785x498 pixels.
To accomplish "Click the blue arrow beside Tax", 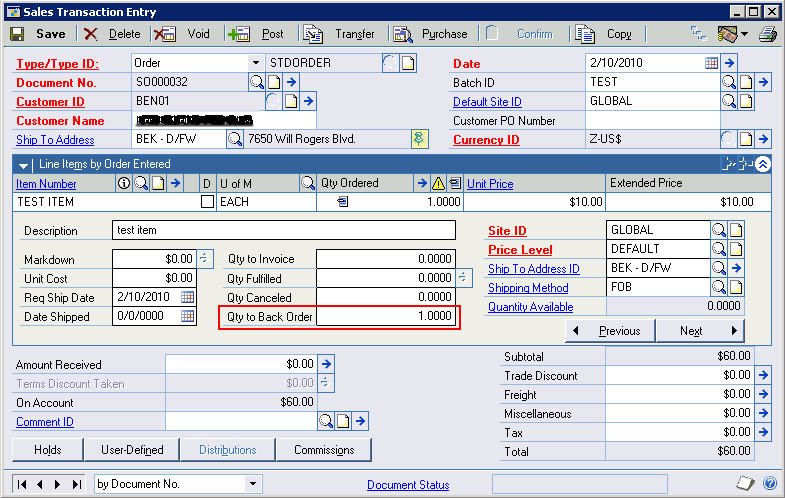I will click(763, 431).
